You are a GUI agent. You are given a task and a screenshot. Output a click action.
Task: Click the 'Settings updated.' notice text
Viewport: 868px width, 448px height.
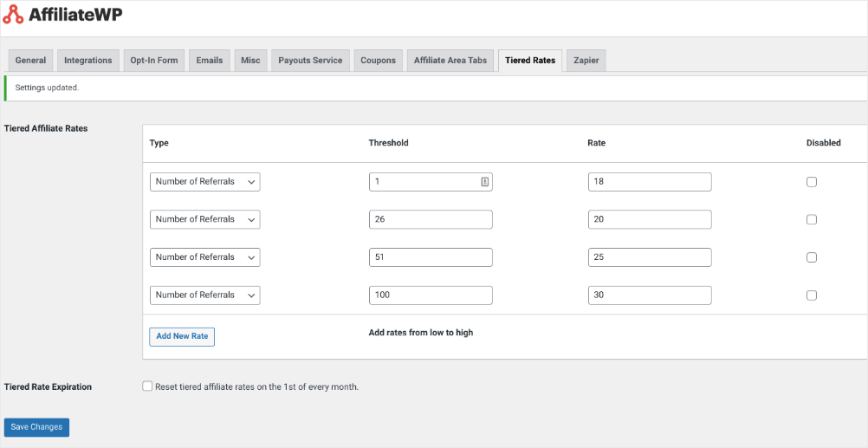point(47,88)
